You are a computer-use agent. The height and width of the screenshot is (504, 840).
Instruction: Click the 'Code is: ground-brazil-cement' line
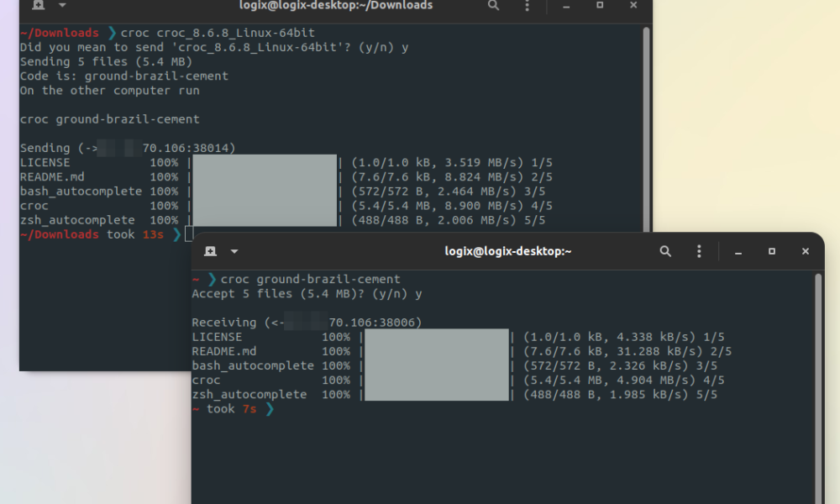[124, 76]
